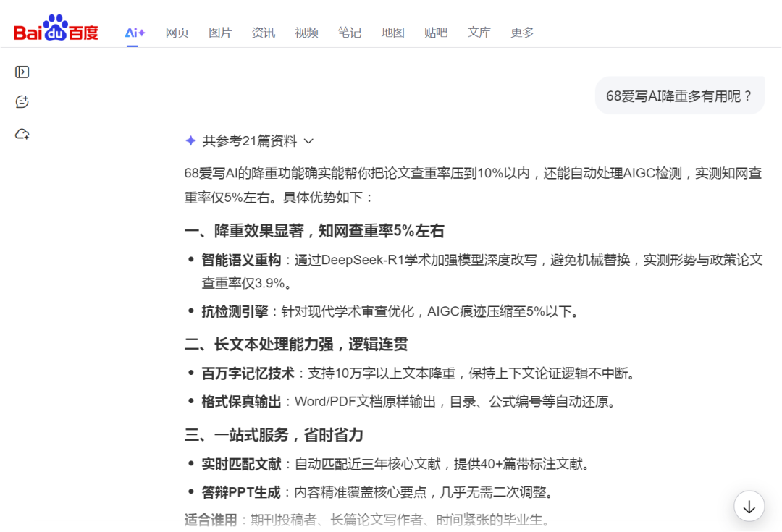Go to the 笔记 tab
Image resolution: width=782 pixels, height=532 pixels.
click(x=350, y=33)
